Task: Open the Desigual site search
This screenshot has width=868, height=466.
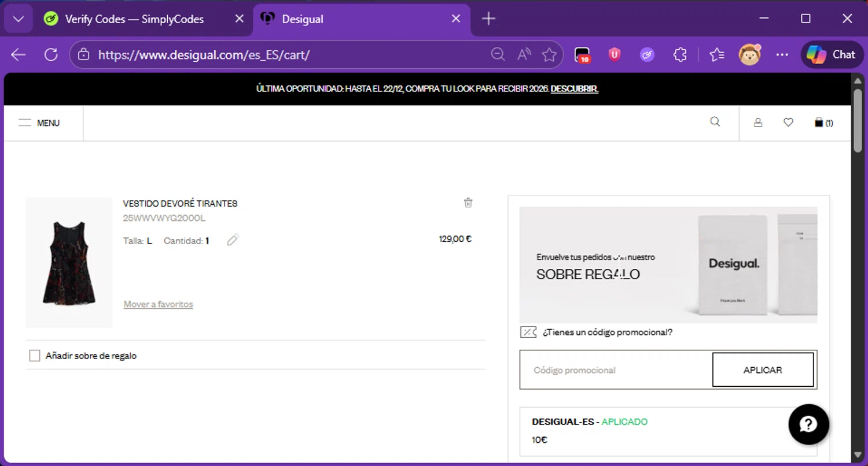Action: (x=715, y=121)
